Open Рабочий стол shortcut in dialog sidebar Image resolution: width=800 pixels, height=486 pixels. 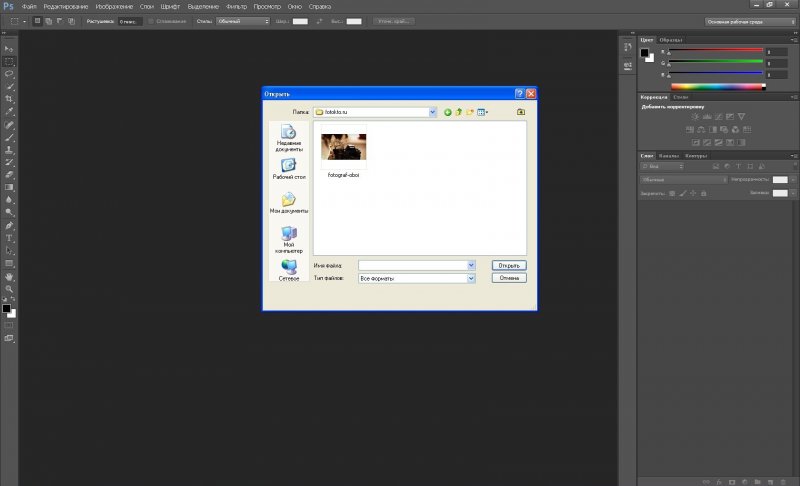pos(288,168)
